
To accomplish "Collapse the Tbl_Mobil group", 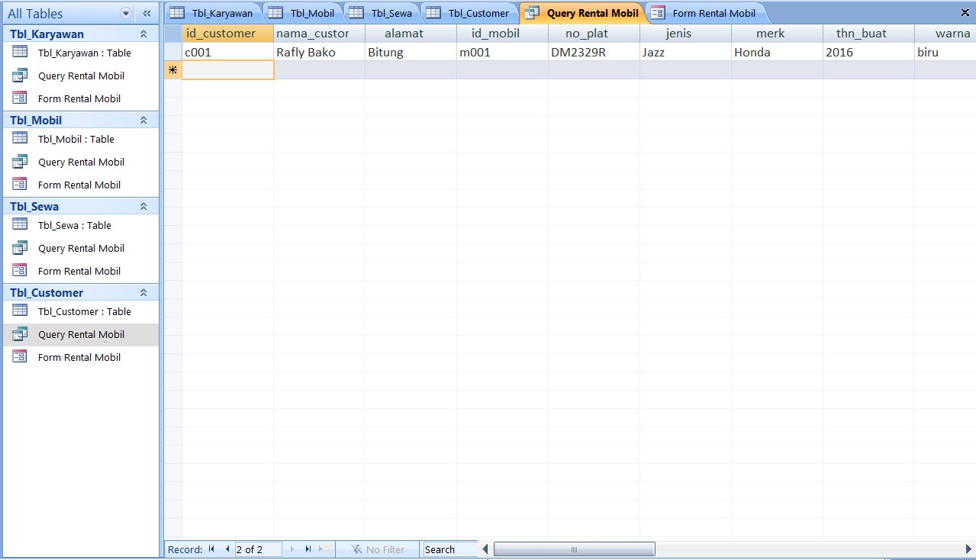I will coord(142,120).
